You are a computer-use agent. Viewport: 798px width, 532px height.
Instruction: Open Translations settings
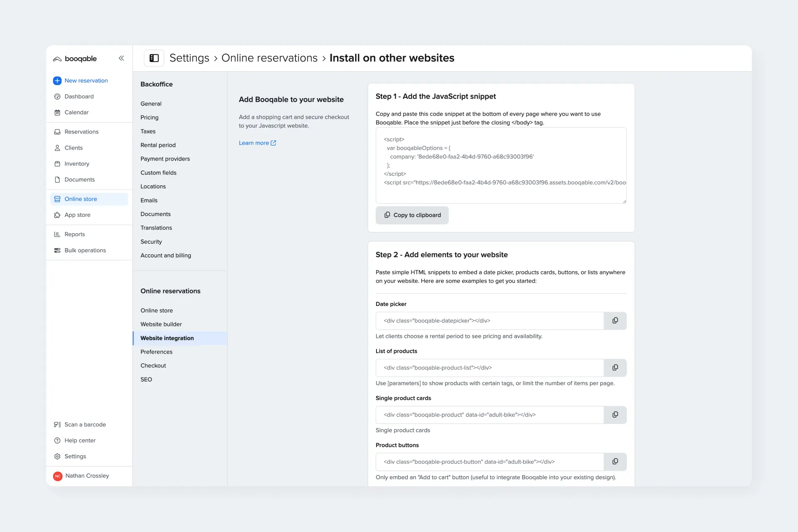(156, 228)
